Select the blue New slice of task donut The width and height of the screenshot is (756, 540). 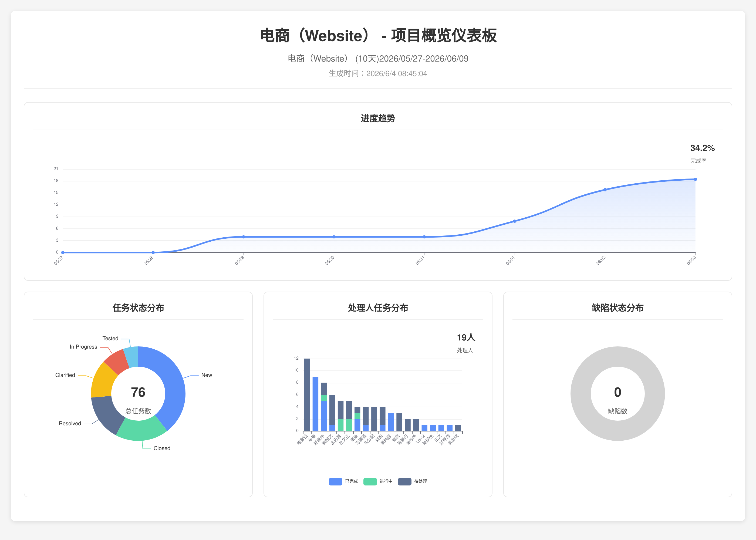coord(173,382)
